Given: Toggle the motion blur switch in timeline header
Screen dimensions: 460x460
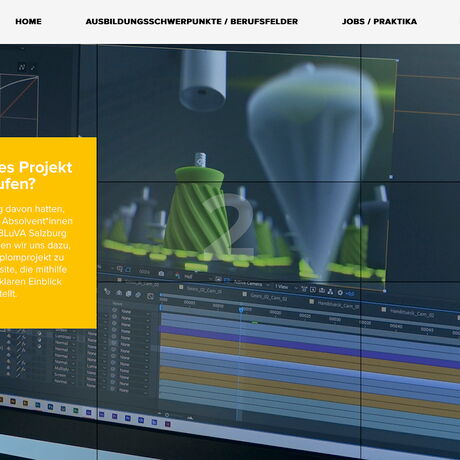Looking at the screenshot, I should click(138, 295).
